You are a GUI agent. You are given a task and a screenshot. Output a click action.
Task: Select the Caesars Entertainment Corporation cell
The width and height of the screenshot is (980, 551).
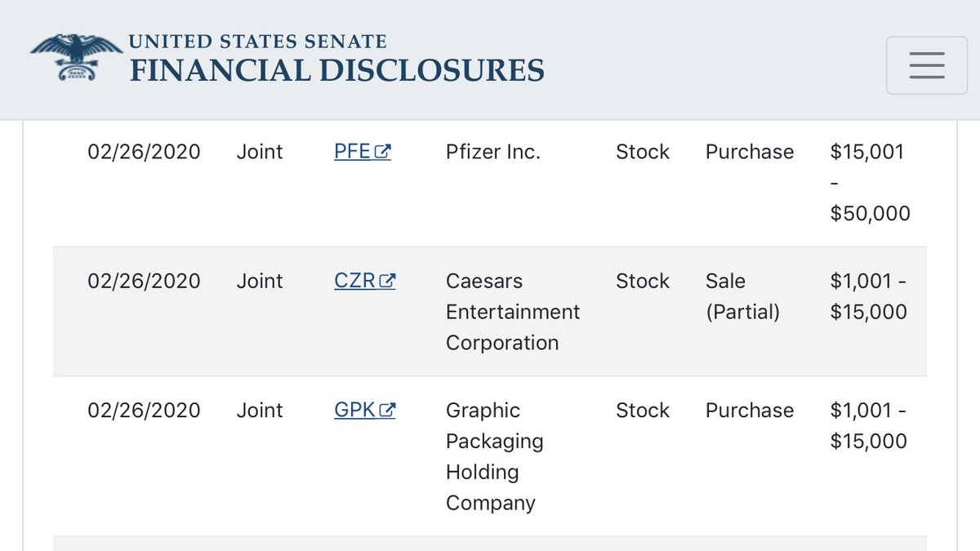(513, 312)
